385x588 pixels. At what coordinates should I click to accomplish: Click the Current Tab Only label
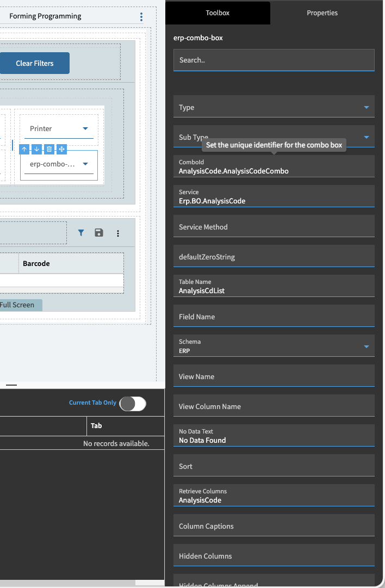92,403
